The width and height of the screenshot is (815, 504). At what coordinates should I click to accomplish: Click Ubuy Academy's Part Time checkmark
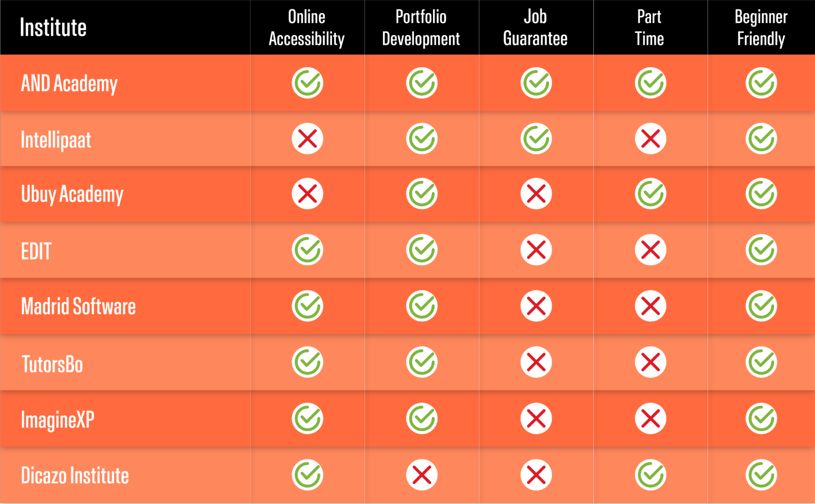(650, 194)
